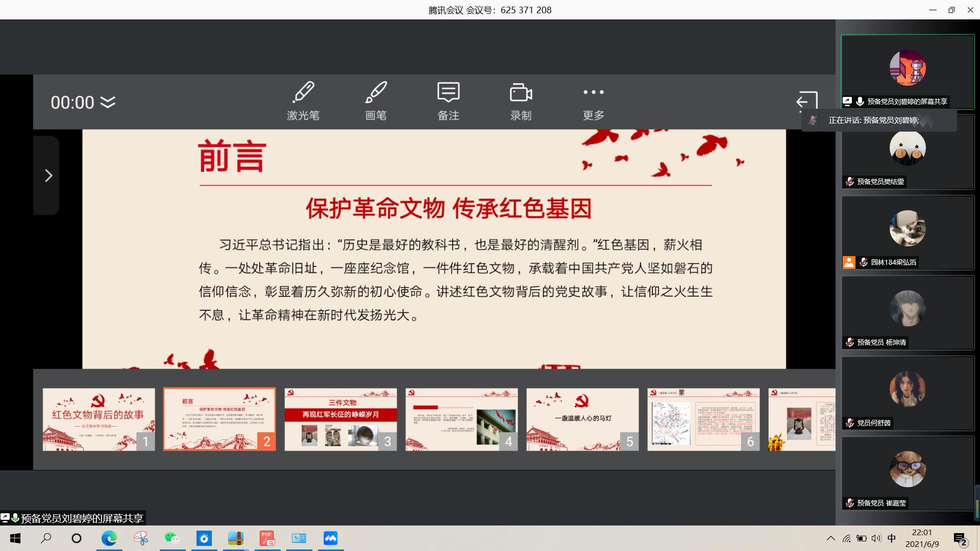Show hidden system tray icons chevron

830,538
